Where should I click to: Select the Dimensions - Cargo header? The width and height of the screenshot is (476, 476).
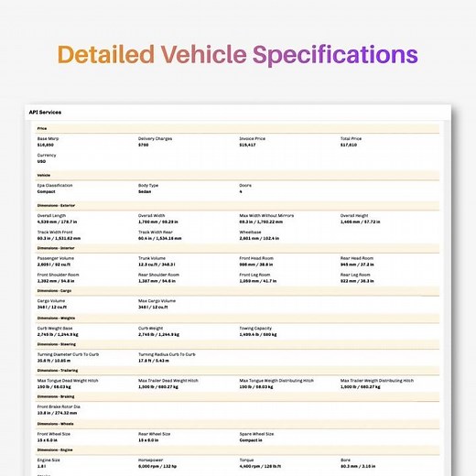(x=237, y=291)
